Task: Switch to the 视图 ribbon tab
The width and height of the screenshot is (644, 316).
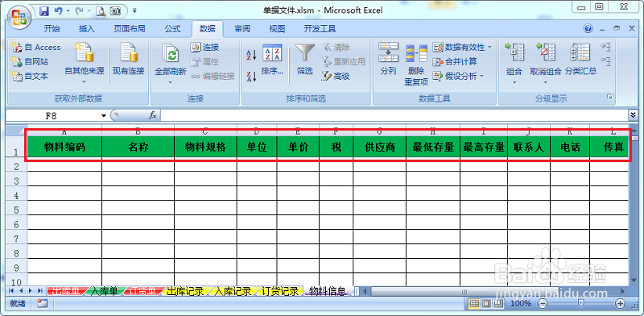Action: click(x=277, y=28)
